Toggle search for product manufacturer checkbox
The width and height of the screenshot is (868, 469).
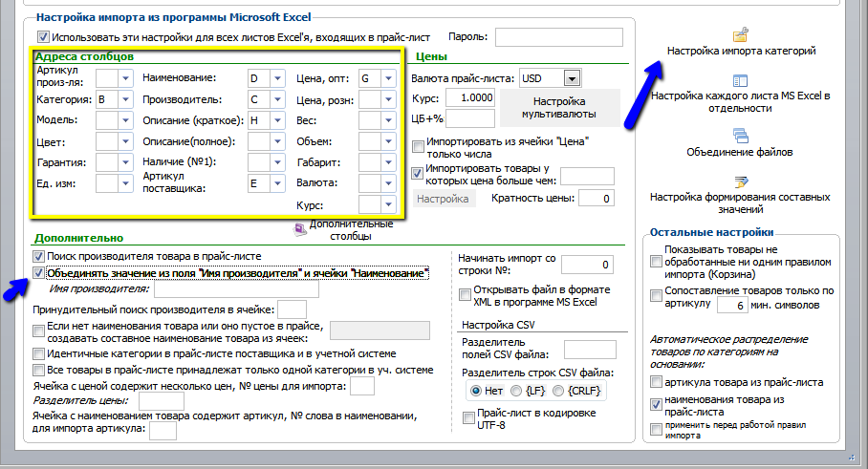pyautogui.click(x=38, y=257)
